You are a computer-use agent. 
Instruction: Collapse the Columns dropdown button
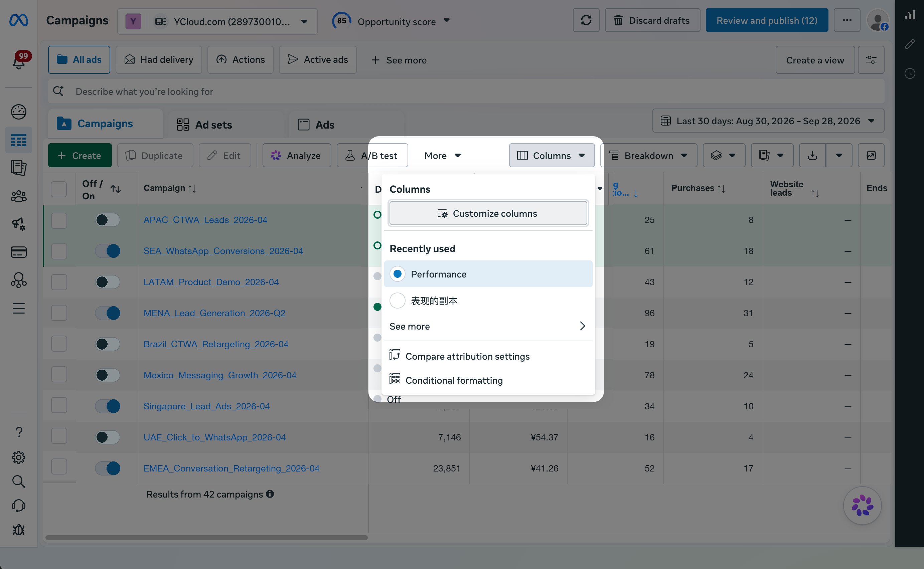[552, 155]
